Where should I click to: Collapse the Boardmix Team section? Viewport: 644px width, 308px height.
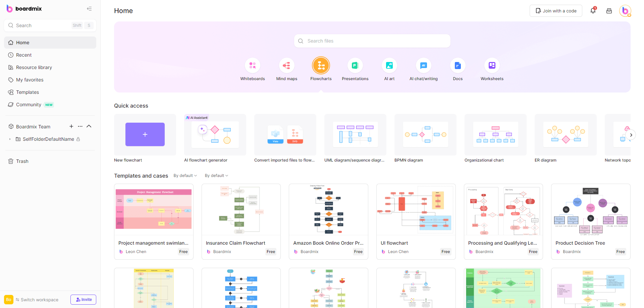click(x=89, y=126)
